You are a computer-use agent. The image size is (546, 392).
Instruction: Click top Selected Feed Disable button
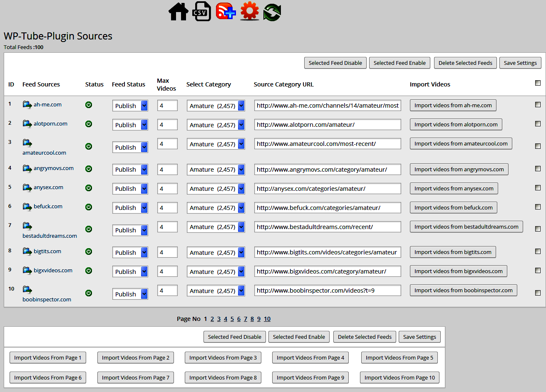click(335, 63)
